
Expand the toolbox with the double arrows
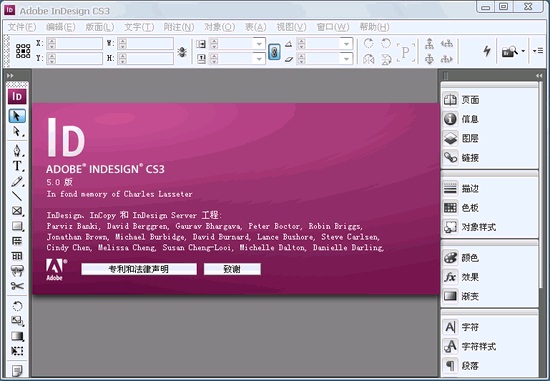pos(10,75)
